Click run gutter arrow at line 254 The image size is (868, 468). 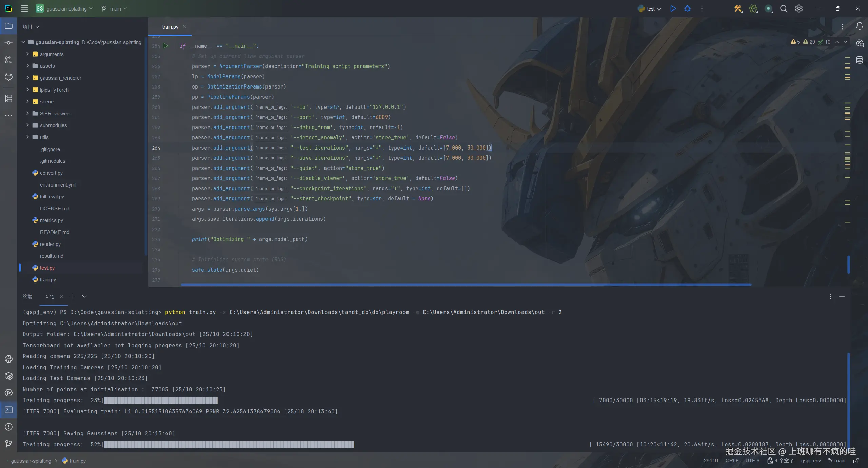(165, 46)
